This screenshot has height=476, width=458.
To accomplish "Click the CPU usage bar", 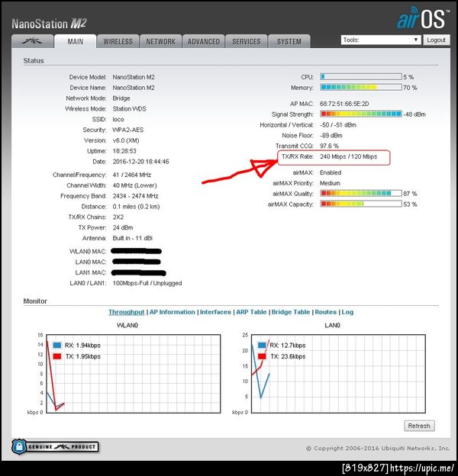I will click(361, 77).
